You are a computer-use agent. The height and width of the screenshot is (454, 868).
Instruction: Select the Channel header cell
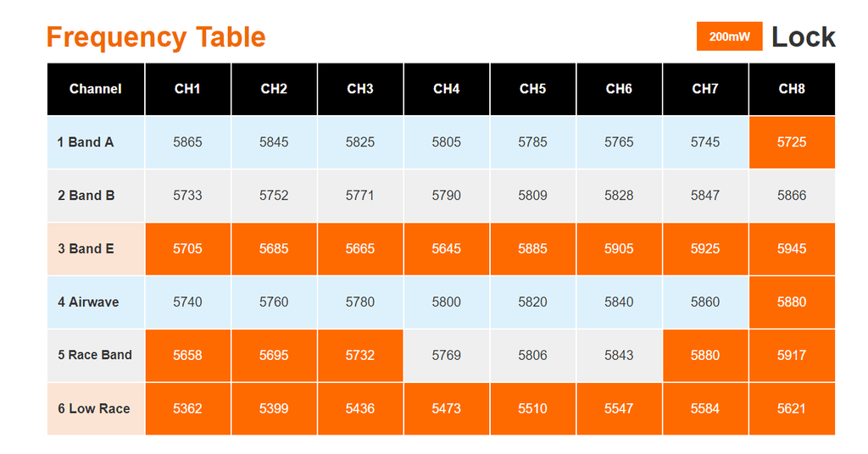pyautogui.click(x=96, y=89)
